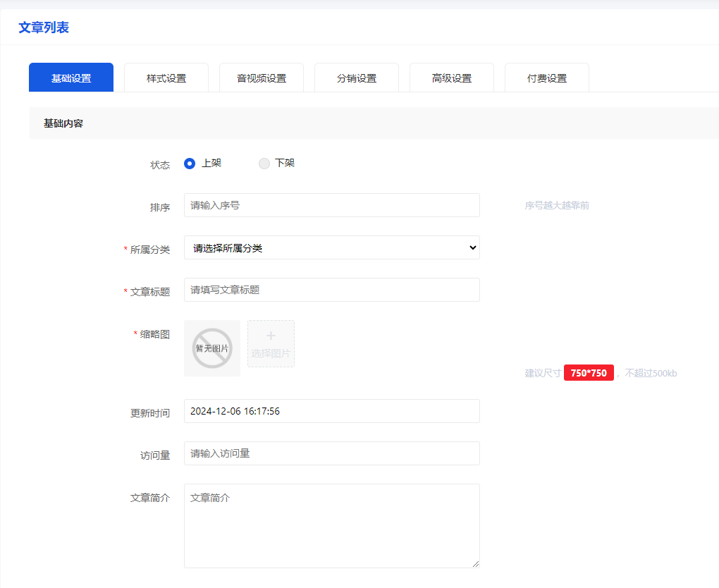
Task: Click the 访问量 input field
Action: pyautogui.click(x=331, y=453)
